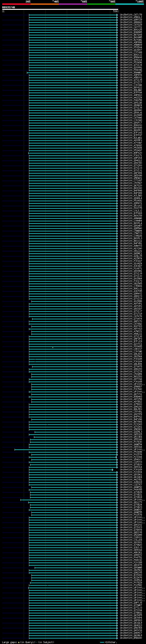Open hit UniRef100_O65315

pos(131,435)
